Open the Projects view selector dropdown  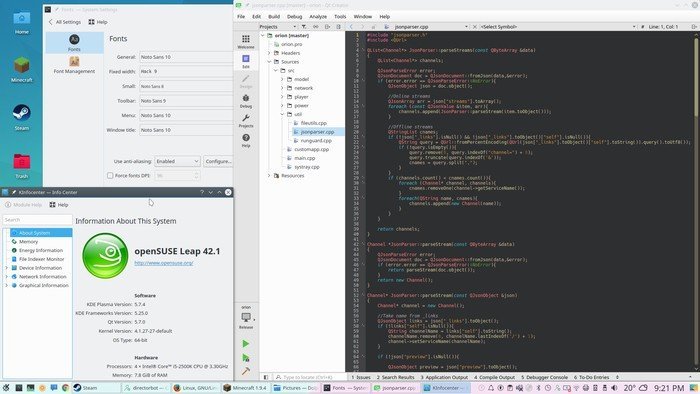[278, 27]
